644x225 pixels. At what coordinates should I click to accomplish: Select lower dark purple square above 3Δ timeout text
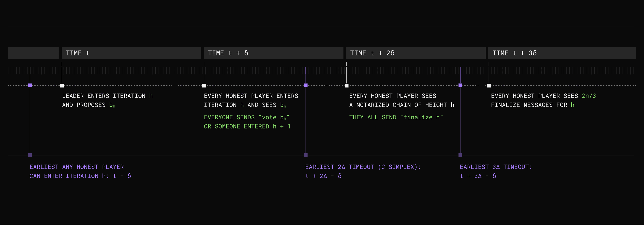click(x=460, y=155)
